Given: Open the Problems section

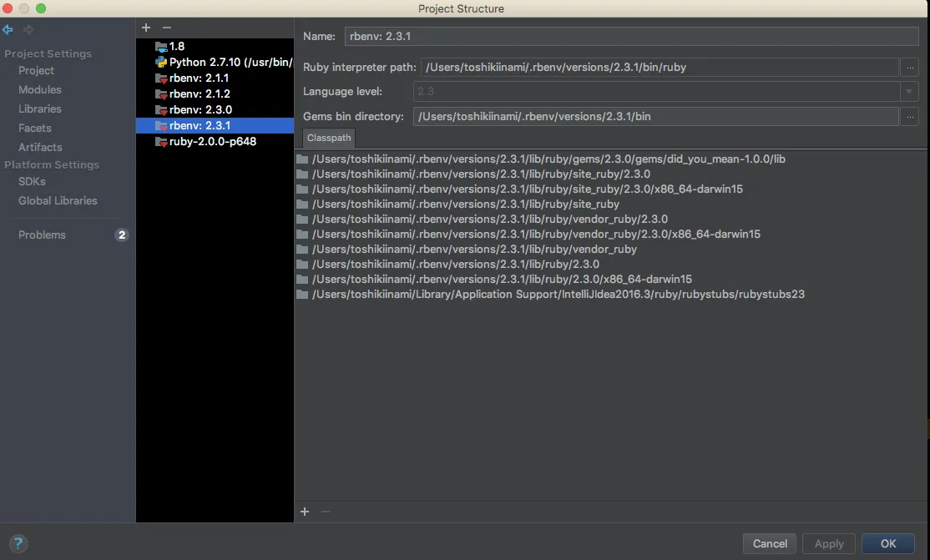Looking at the screenshot, I should [42, 235].
